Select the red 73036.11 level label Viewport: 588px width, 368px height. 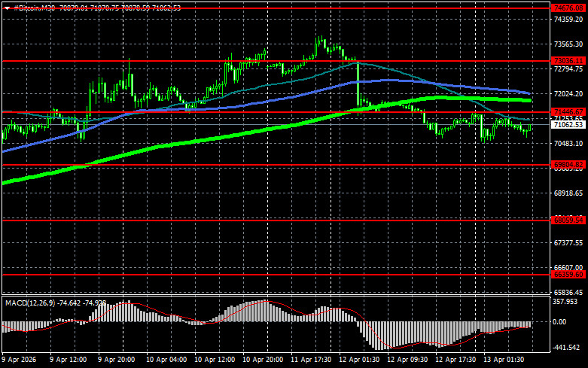[568, 61]
